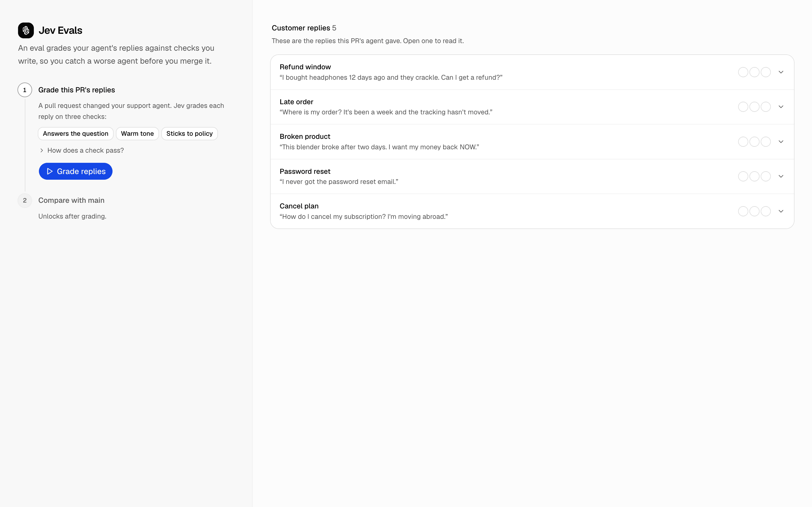Open the Broken product reply row

point(532,142)
